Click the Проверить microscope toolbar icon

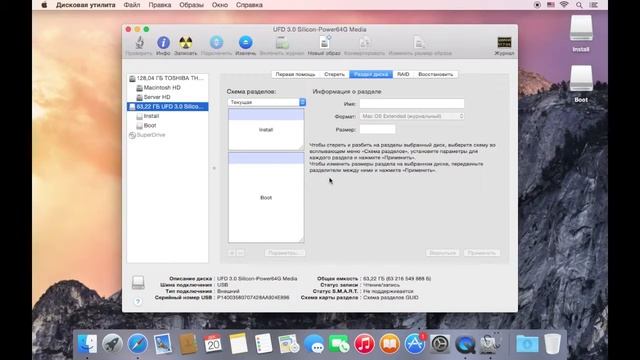(x=139, y=42)
